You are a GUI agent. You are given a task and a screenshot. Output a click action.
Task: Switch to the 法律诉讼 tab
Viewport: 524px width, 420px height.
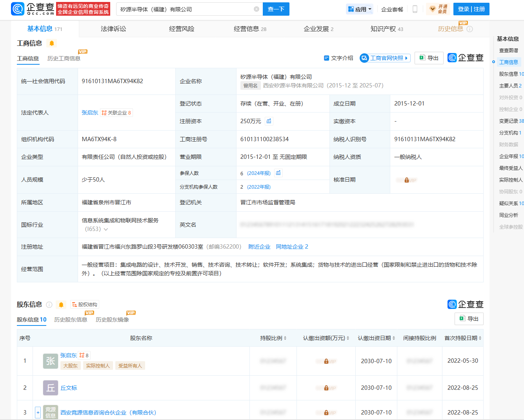tap(113, 29)
